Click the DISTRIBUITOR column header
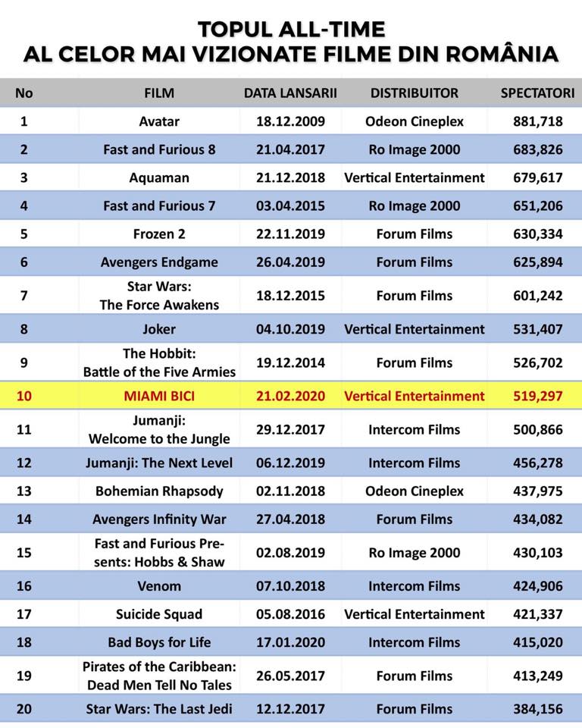 pos(414,93)
